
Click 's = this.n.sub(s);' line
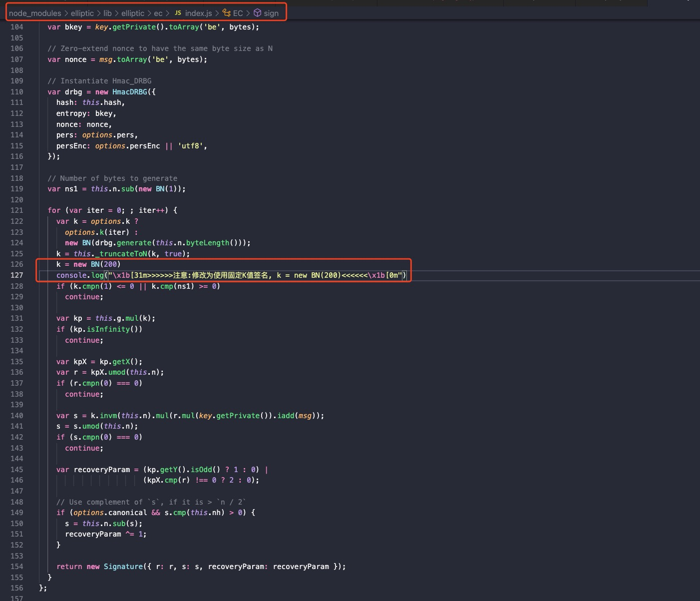[x=103, y=524]
